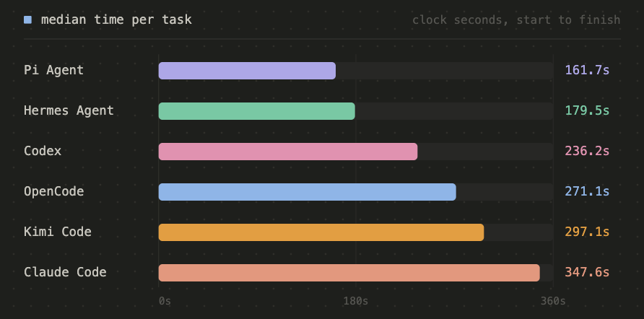644x319 pixels.
Task: Click the 180s axis tick label
Action: 356,301
